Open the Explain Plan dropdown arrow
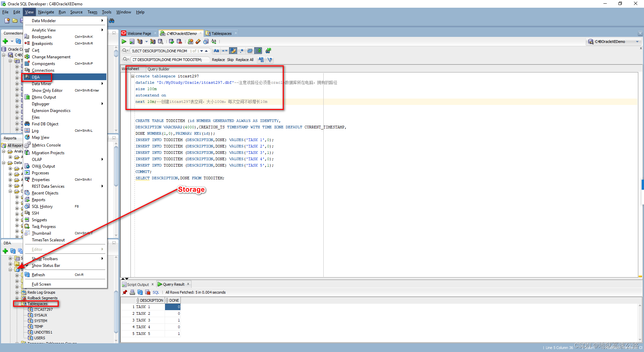 tap(146, 42)
